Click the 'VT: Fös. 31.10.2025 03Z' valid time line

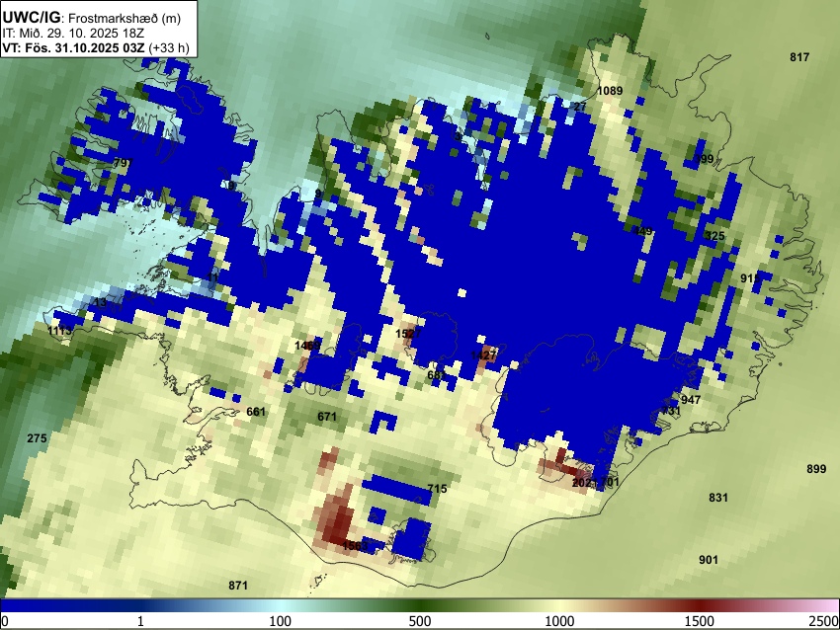click(x=73, y=47)
